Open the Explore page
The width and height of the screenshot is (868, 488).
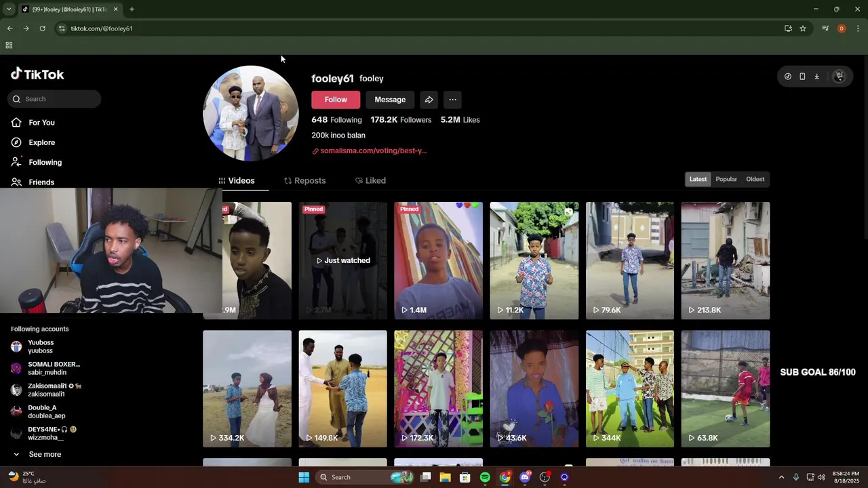pos(33,142)
